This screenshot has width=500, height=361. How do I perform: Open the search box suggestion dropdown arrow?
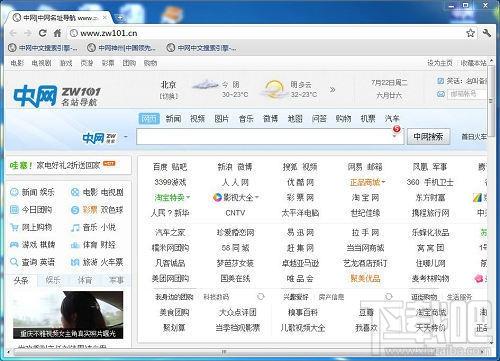pos(395,136)
